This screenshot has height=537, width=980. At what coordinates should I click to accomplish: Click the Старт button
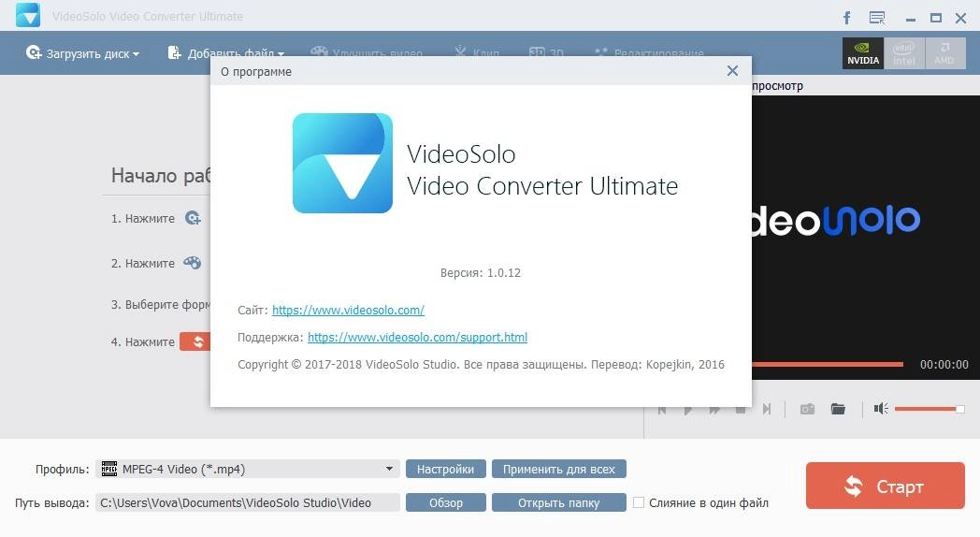click(x=885, y=486)
